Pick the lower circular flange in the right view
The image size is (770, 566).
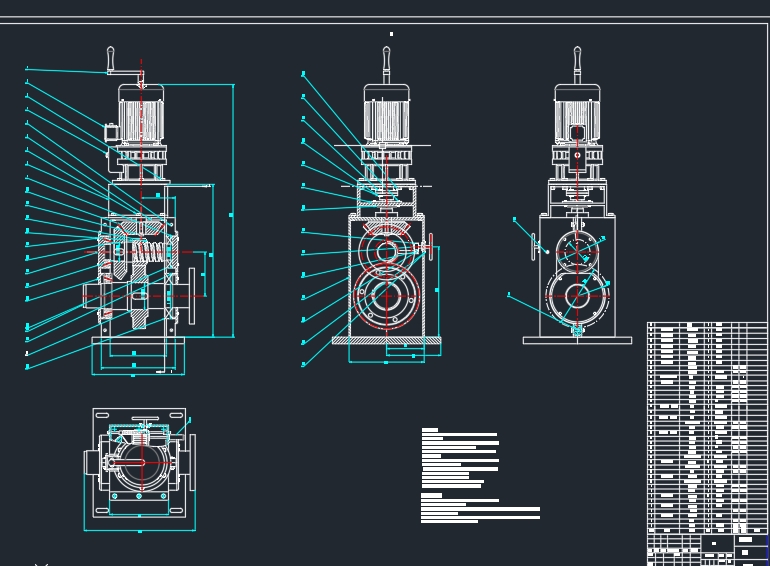578,296
